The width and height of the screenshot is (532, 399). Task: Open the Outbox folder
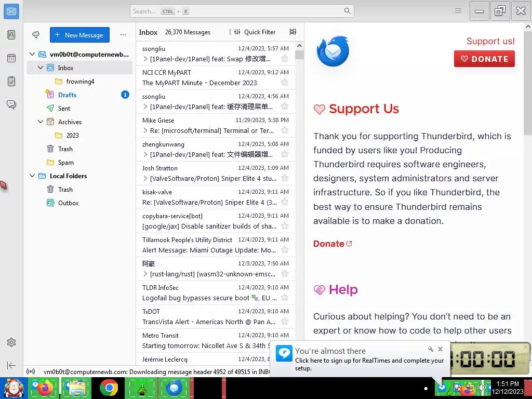79,203
